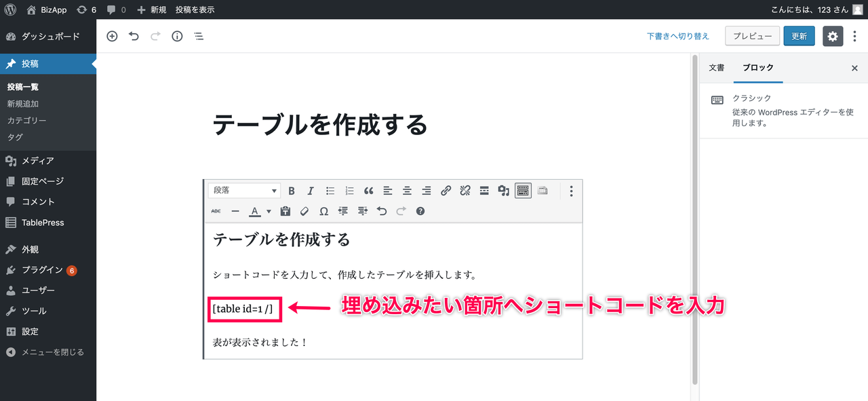
Task: Open the 段落 format dropdown
Action: coord(245,191)
